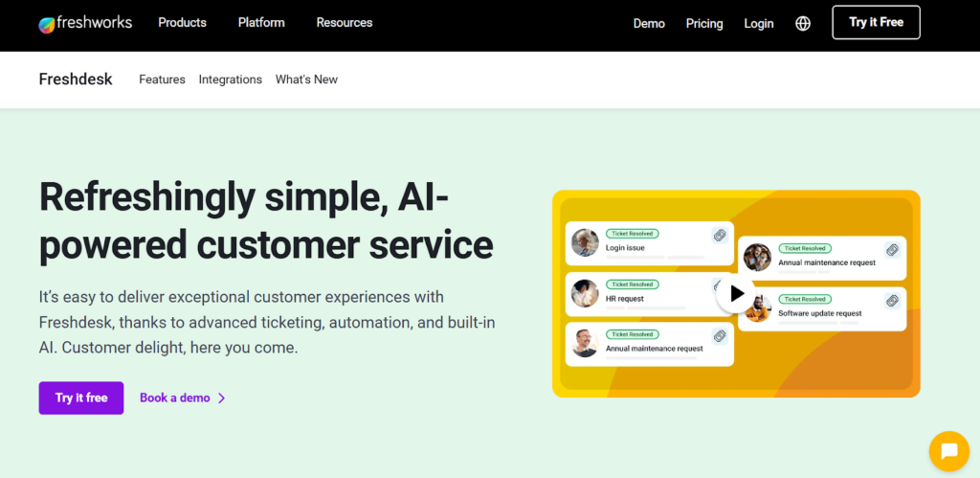Click attachment icon on Software update request card
The width and height of the screenshot is (980, 478).
(892, 301)
